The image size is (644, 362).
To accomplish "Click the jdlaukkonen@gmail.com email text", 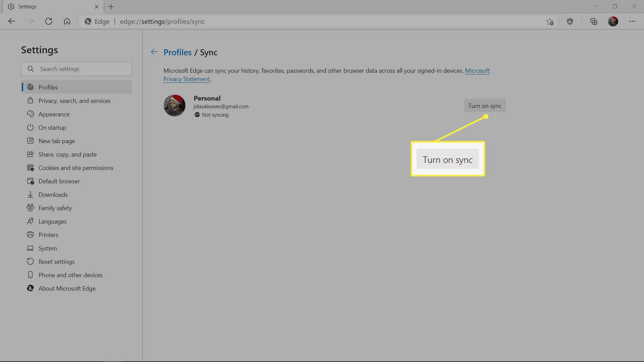I will (x=221, y=106).
